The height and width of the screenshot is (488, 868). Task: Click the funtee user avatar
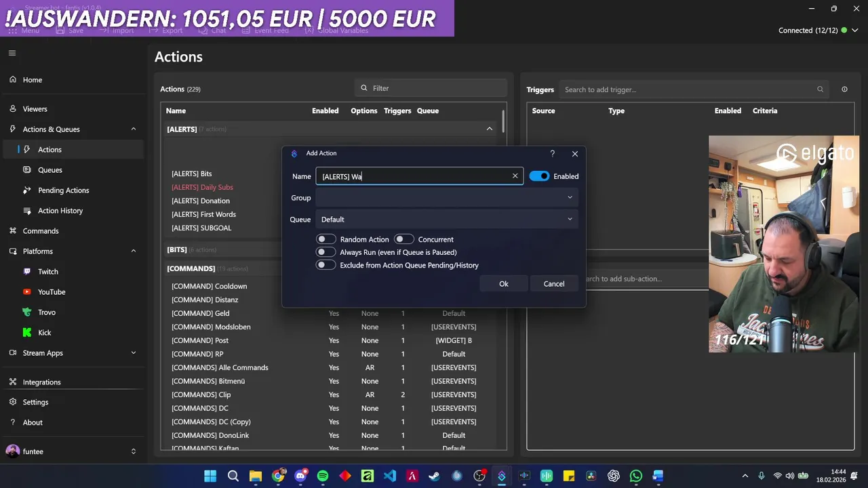pyautogui.click(x=12, y=451)
